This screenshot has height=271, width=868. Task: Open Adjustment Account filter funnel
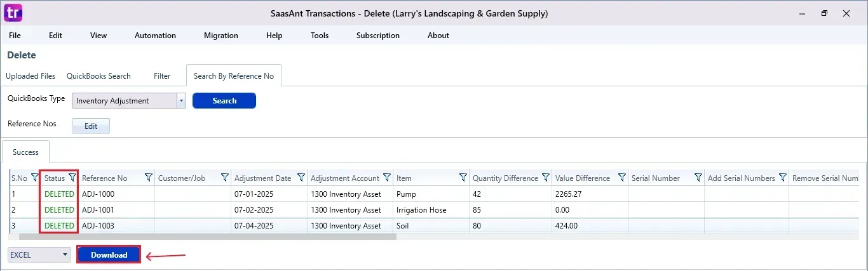(387, 178)
